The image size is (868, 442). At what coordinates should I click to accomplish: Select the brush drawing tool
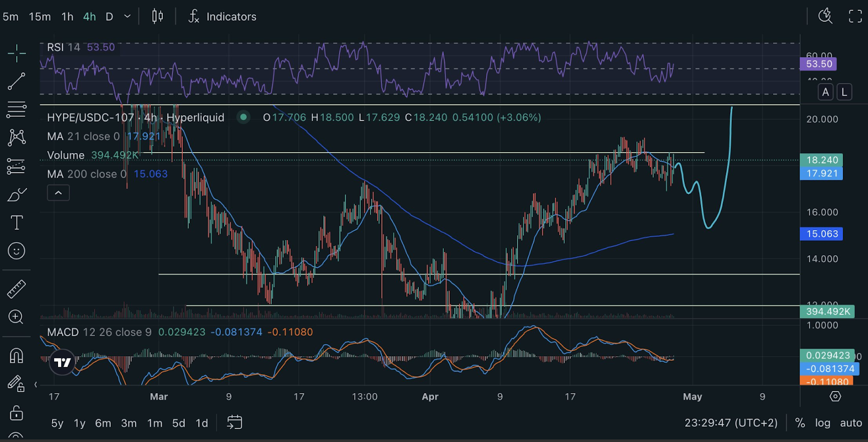(16, 194)
